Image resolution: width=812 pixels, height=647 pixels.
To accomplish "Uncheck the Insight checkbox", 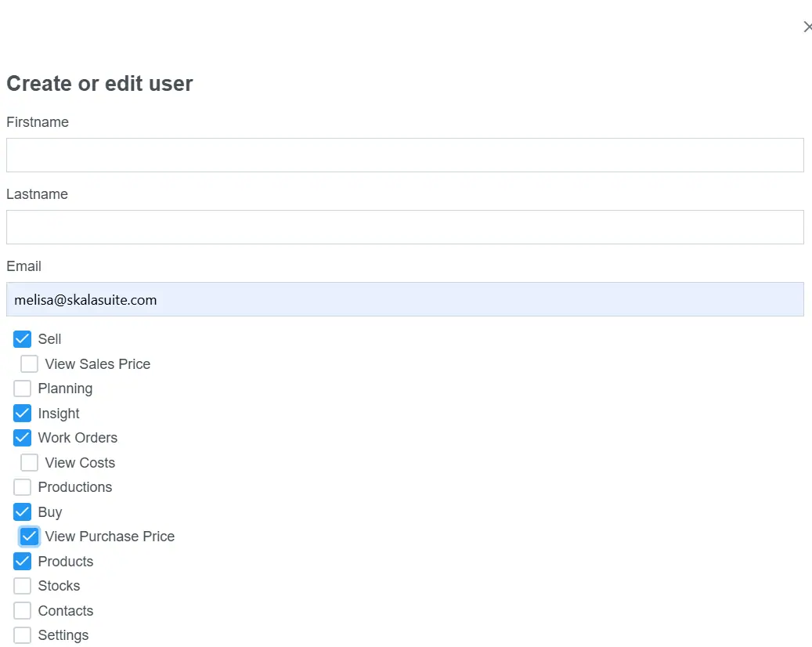I will pyautogui.click(x=22, y=414).
